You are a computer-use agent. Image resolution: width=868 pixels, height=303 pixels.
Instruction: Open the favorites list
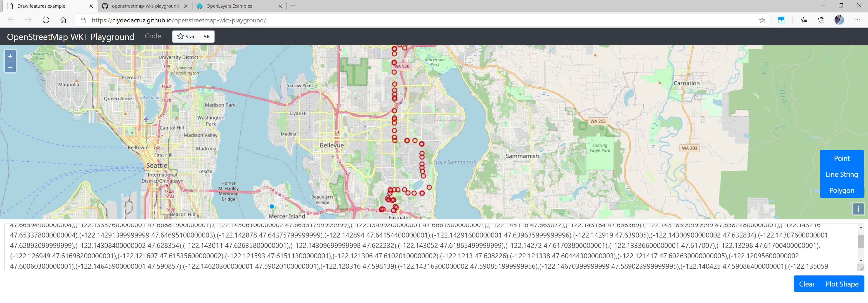(804, 20)
